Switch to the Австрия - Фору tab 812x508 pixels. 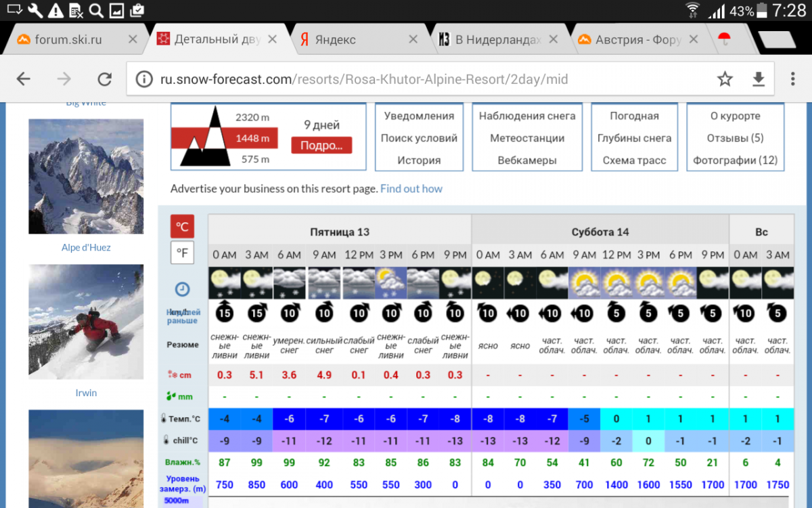coord(638,39)
